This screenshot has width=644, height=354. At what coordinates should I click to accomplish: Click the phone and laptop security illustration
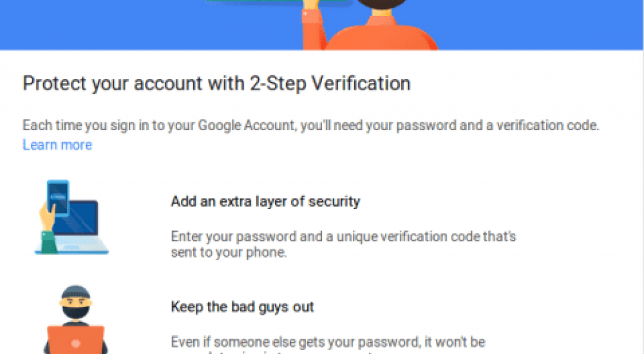(71, 217)
